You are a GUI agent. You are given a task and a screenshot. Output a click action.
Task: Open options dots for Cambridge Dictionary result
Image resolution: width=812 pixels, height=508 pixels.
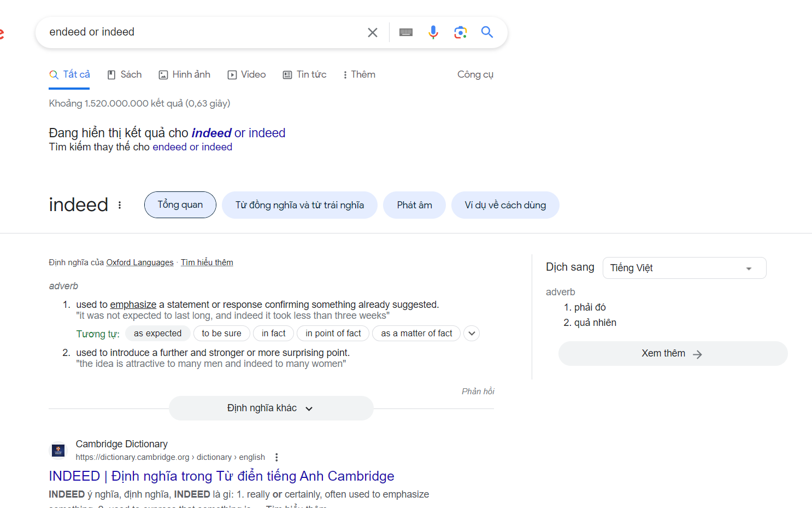pos(276,457)
